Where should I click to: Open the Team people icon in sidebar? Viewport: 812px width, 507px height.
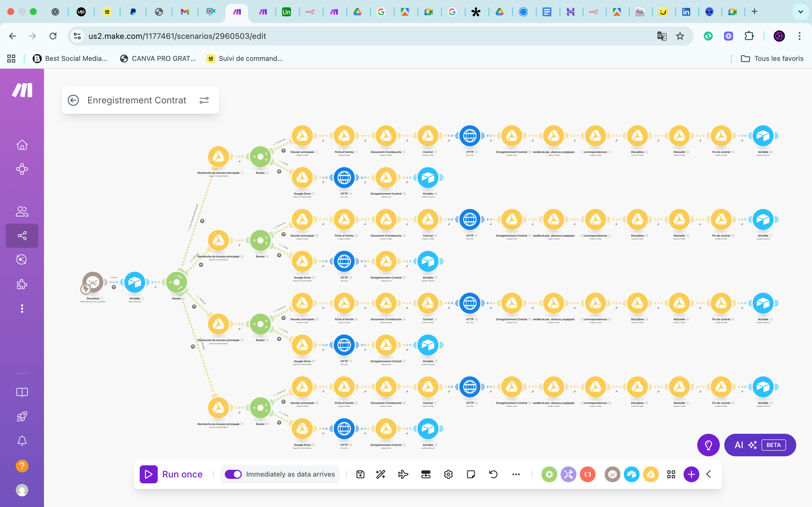point(22,211)
